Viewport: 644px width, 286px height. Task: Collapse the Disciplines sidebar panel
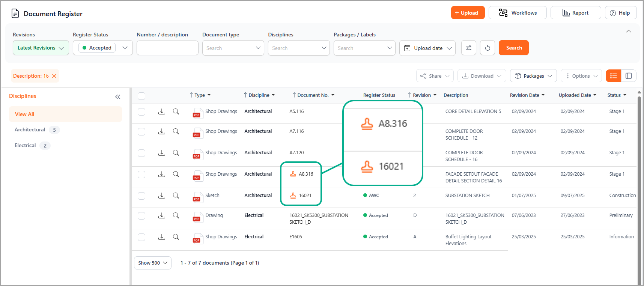[117, 97]
